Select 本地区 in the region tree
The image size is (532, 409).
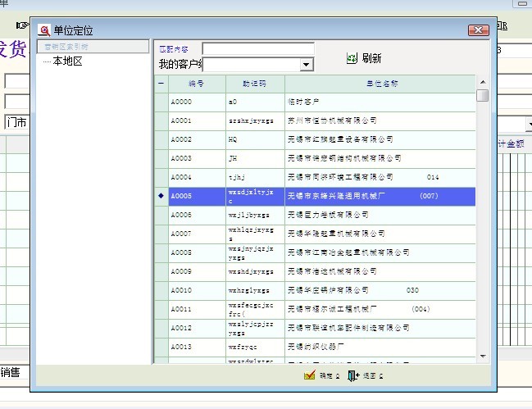point(67,61)
